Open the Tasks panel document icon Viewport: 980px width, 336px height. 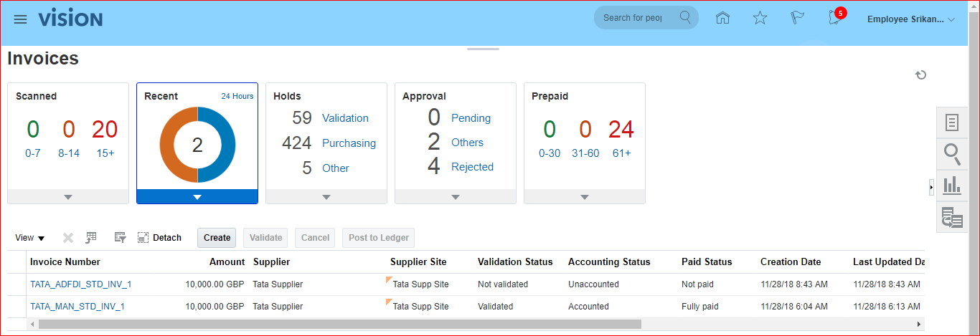coord(952,123)
